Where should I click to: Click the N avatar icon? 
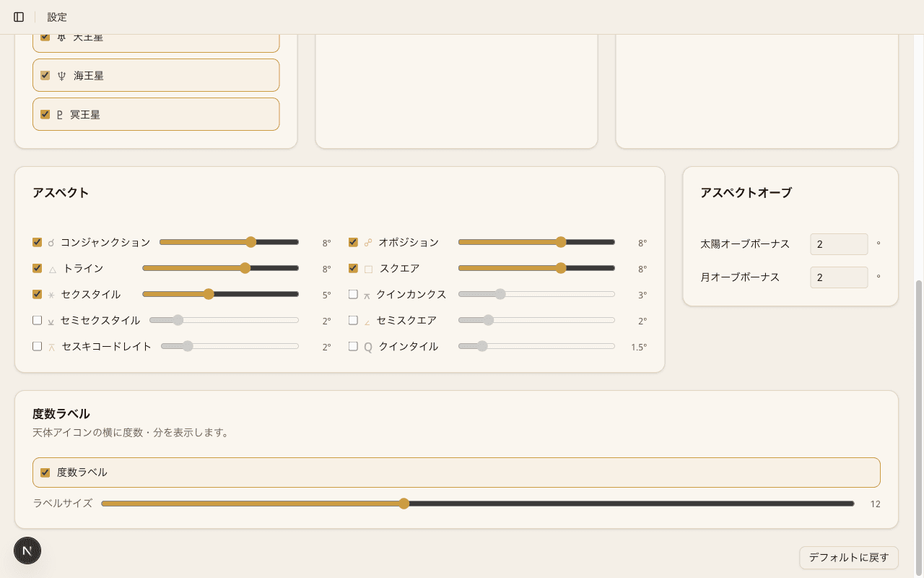(27, 551)
